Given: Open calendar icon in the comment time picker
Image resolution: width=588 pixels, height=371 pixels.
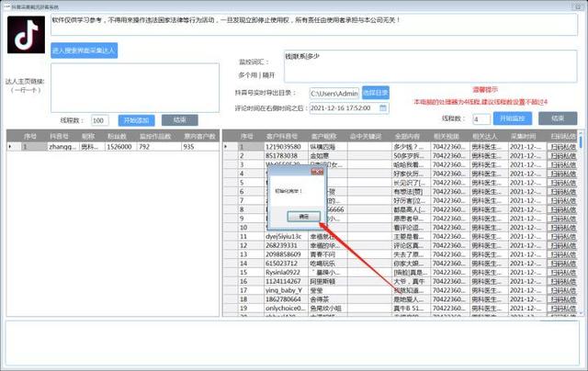Looking at the screenshot, I should [383, 108].
